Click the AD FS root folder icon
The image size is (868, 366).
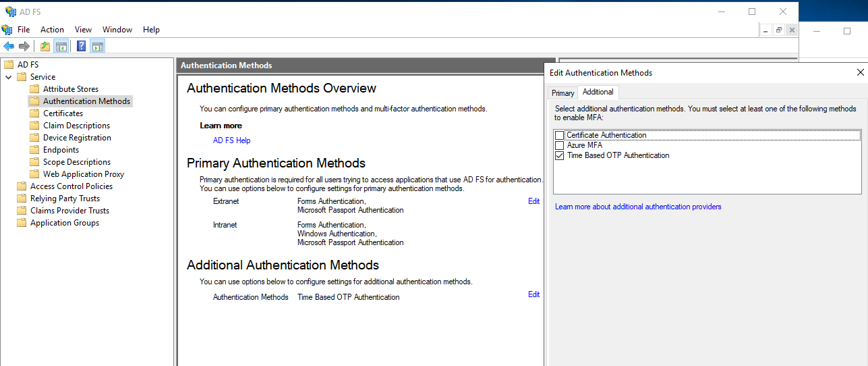click(x=9, y=65)
